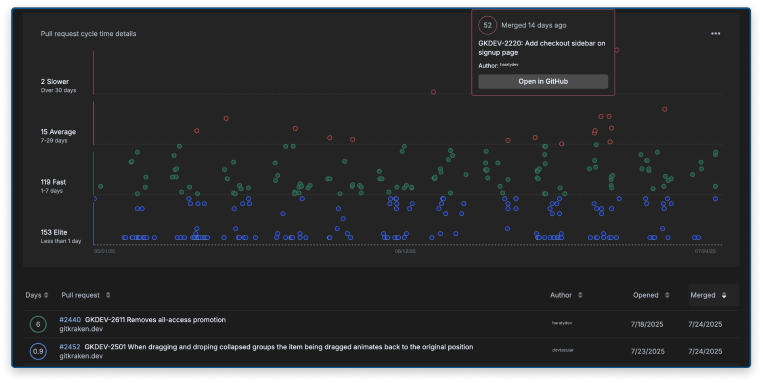
Task: Click the green 6-day cycle badge
Action: coord(38,324)
